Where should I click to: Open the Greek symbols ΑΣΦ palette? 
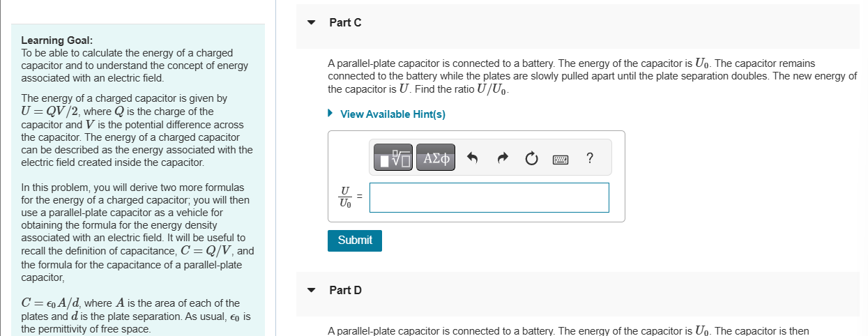coord(436,158)
